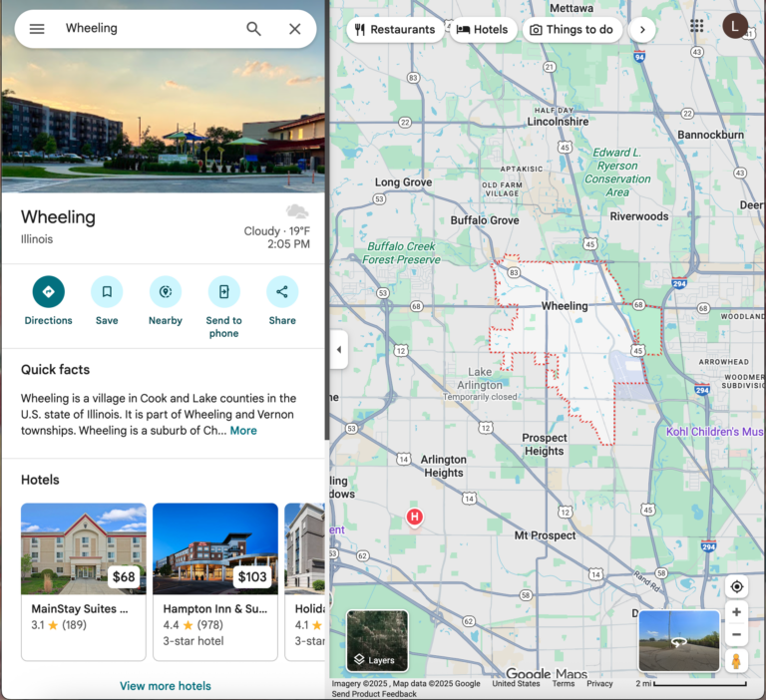
Task: Search Nearby places around Wheeling
Action: pyautogui.click(x=166, y=292)
